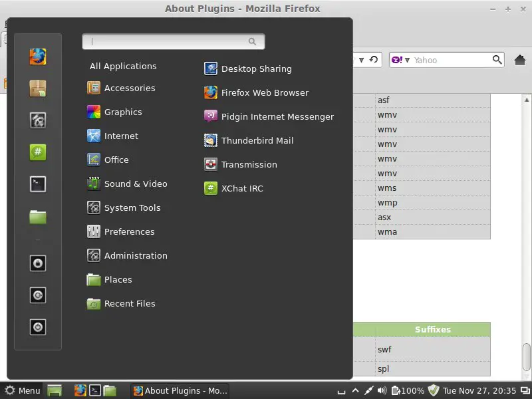Click the Shutdown power icon in the menu
The height and width of the screenshot is (399, 532).
pyautogui.click(x=38, y=327)
